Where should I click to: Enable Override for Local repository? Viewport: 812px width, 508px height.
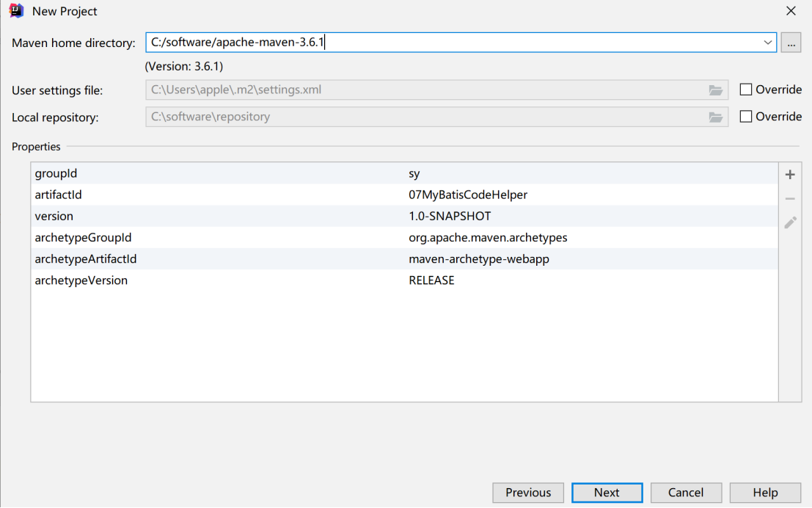pos(746,117)
